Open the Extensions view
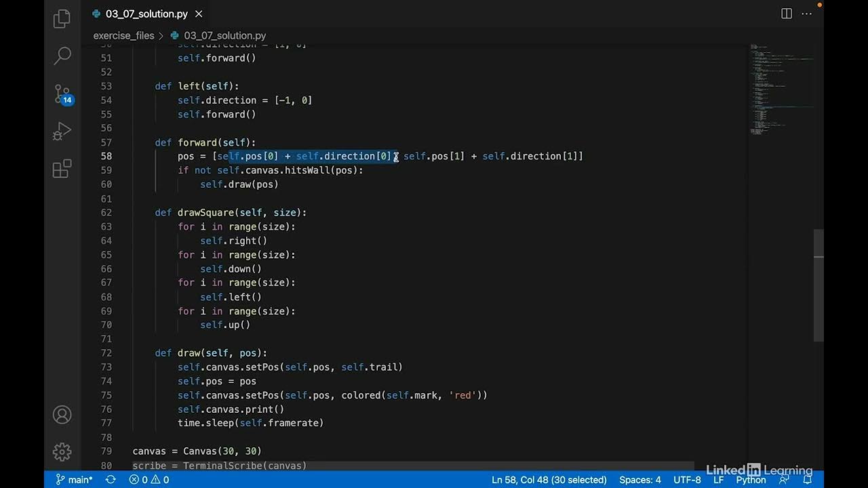This screenshot has width=868, height=488. coord(62,169)
